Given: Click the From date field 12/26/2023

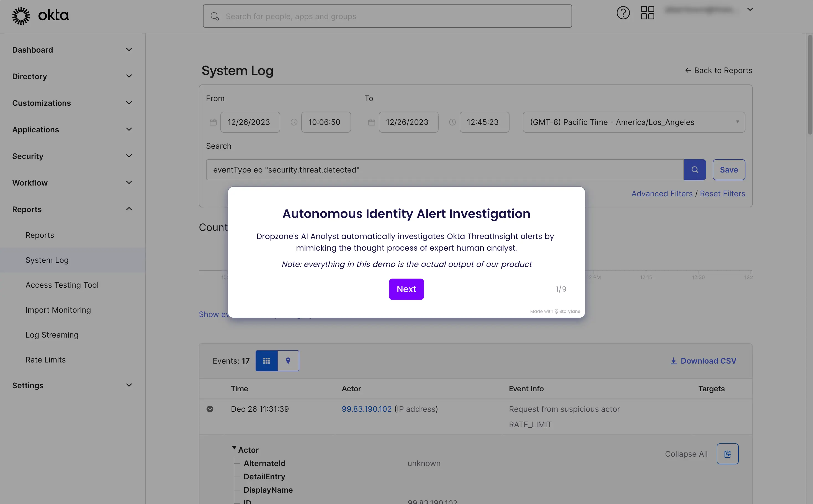Looking at the screenshot, I should click(250, 122).
